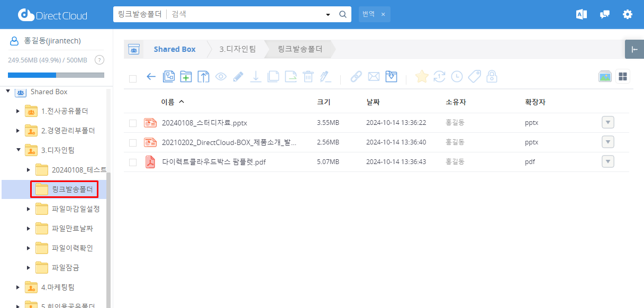Check the box for 20240108_스터디자료.pptx

(133, 123)
